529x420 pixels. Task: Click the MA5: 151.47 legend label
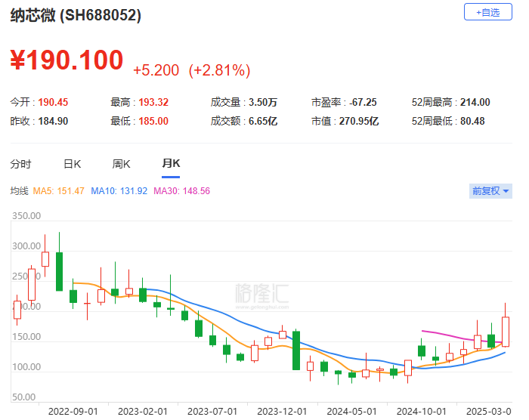(x=58, y=191)
